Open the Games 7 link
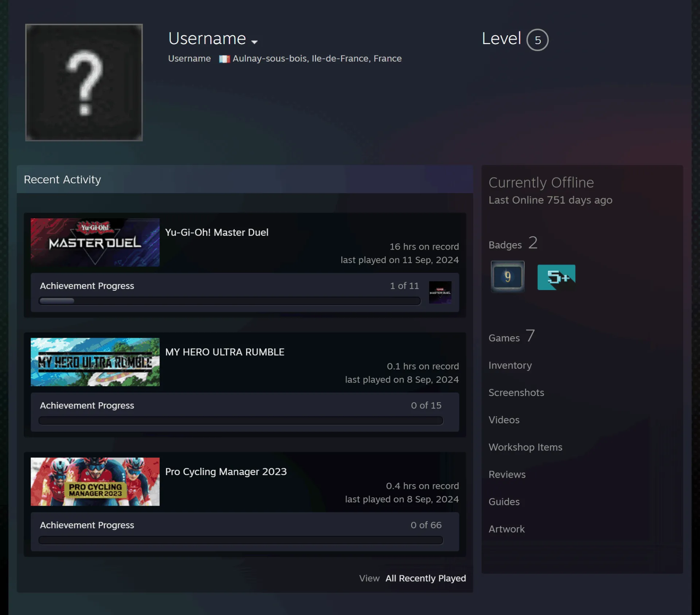 tap(512, 336)
